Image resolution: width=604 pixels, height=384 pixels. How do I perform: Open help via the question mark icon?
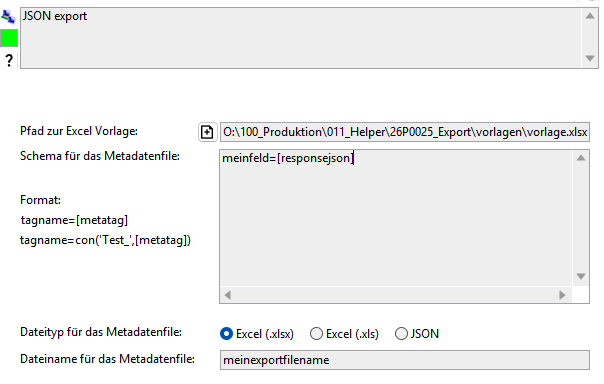[x=8, y=60]
